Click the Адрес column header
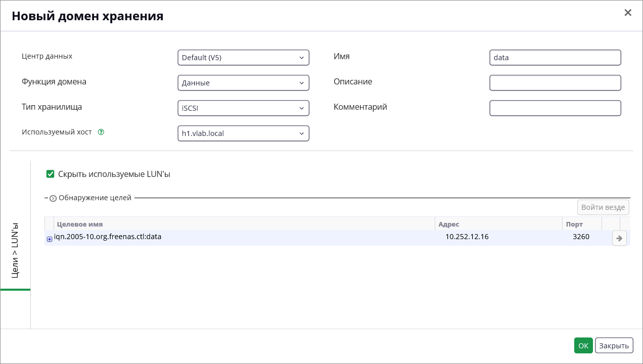 [498, 224]
